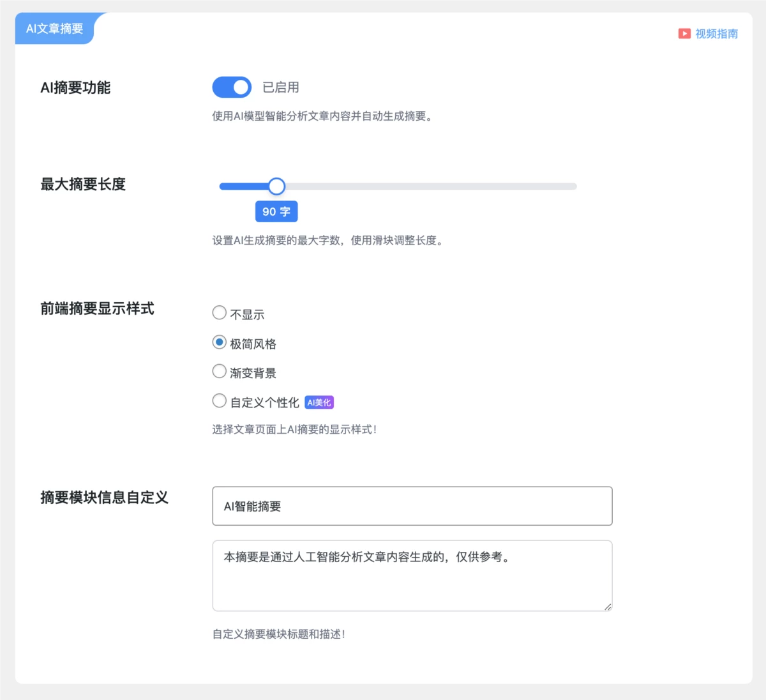Click the textarea resize handle corner

[x=608, y=607]
